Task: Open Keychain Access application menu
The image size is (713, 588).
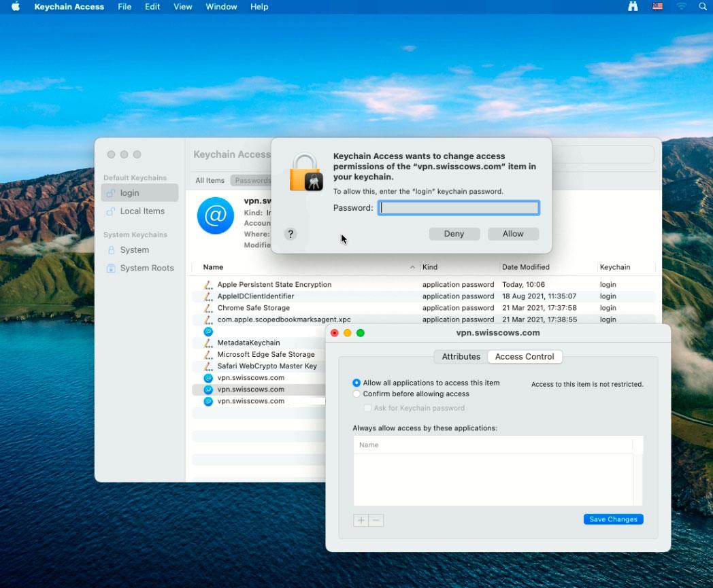Action: click(x=69, y=6)
